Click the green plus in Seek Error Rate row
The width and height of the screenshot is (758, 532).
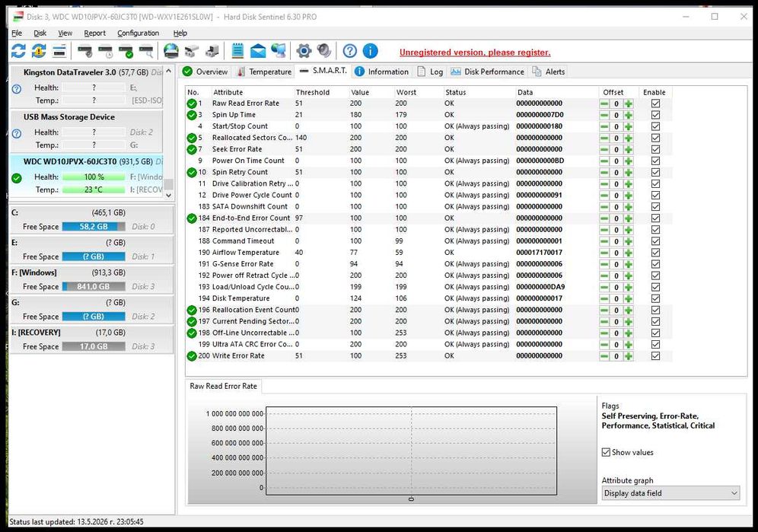(629, 149)
